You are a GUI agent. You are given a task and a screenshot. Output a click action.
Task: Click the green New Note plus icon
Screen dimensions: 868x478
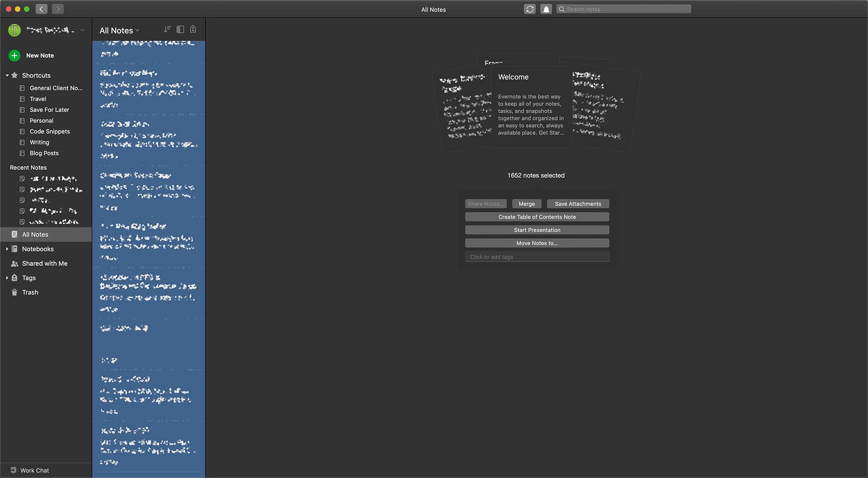pyautogui.click(x=14, y=56)
